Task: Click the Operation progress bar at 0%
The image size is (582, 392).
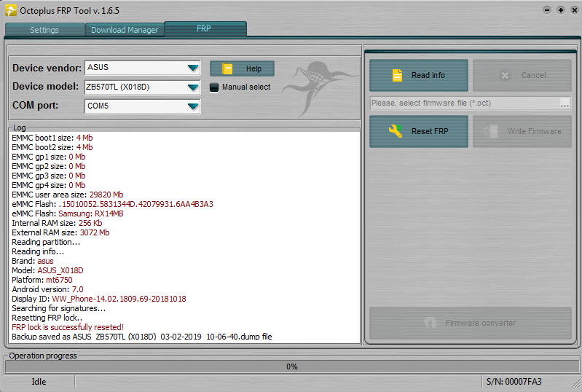Action: (292, 366)
